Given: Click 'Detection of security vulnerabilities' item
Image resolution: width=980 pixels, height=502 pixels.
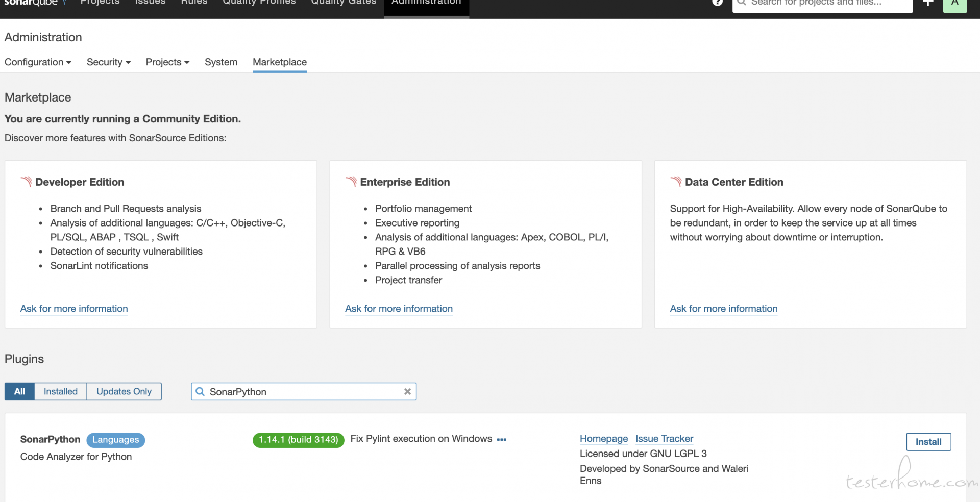Looking at the screenshot, I should [x=126, y=252].
